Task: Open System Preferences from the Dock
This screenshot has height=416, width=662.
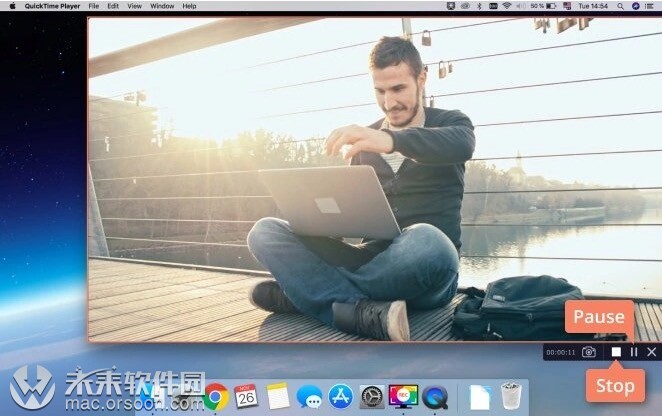Action: (x=372, y=397)
